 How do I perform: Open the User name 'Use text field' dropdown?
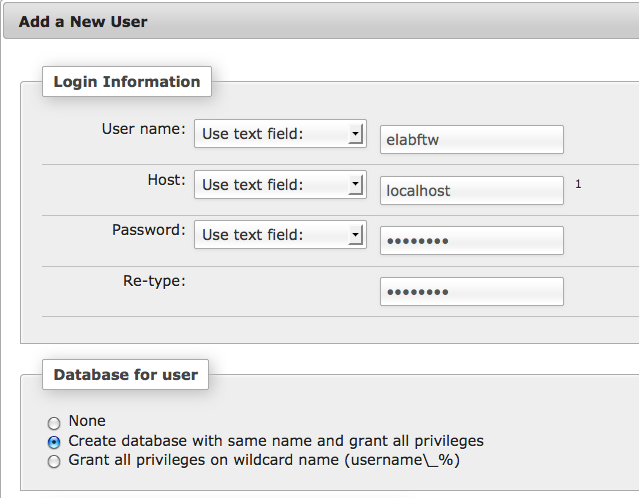(280, 134)
